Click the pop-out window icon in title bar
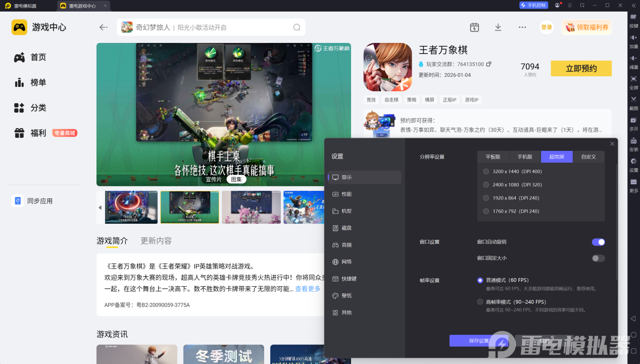This screenshot has height=364, width=640. [582, 5]
